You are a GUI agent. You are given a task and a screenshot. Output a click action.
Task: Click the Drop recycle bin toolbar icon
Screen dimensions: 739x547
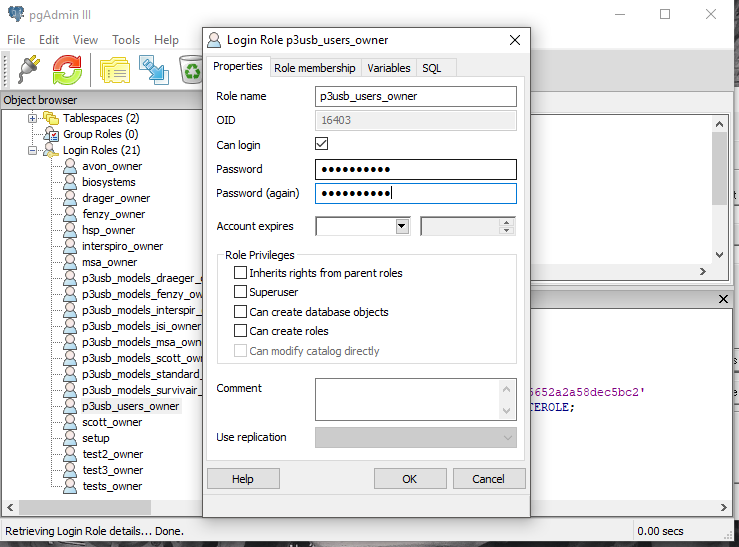coord(191,70)
